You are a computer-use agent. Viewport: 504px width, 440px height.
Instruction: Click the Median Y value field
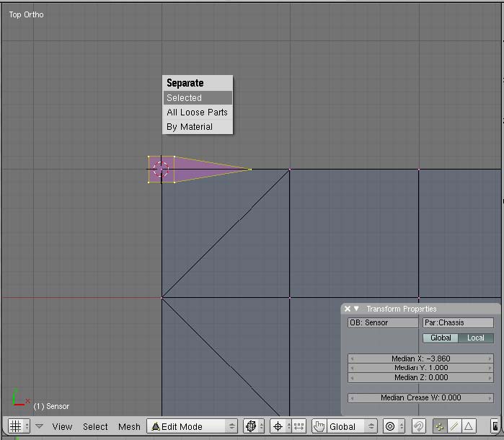[420, 368]
